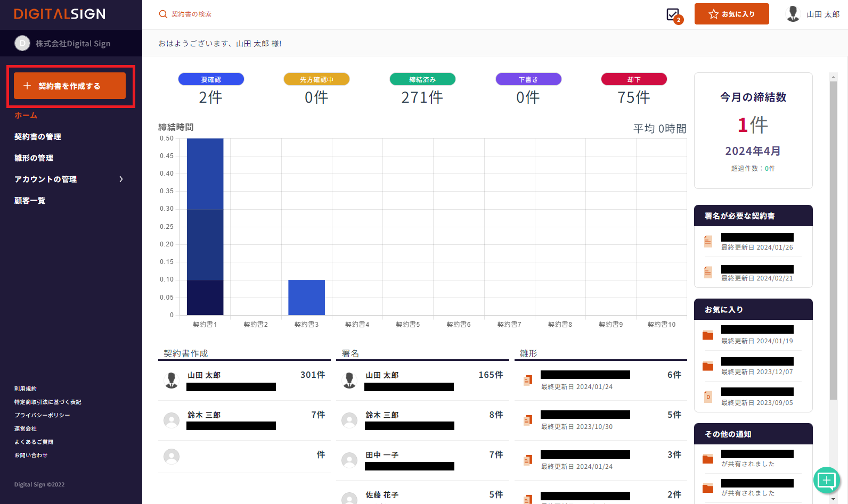Select the 締結済み green status badge
Image resolution: width=848 pixels, height=504 pixels.
pos(422,79)
